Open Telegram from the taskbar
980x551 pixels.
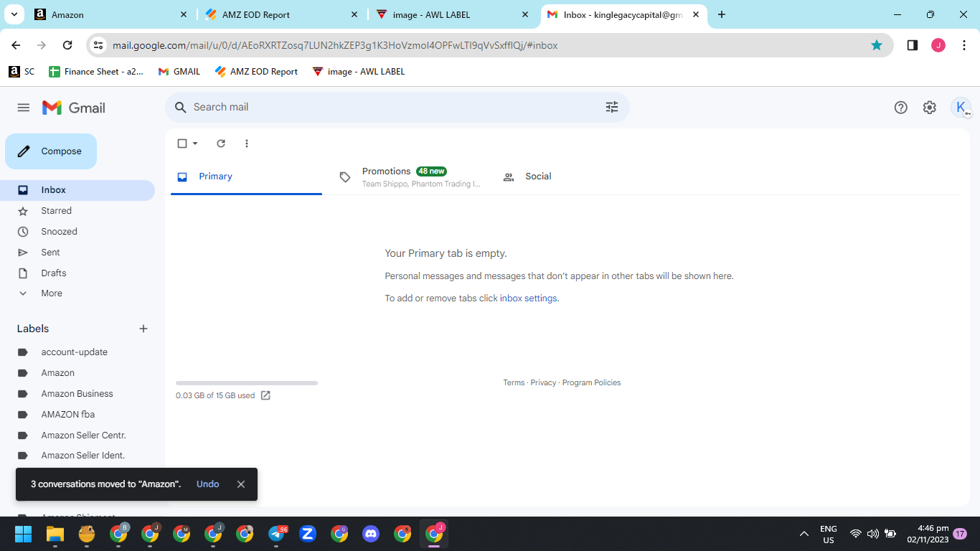[276, 534]
